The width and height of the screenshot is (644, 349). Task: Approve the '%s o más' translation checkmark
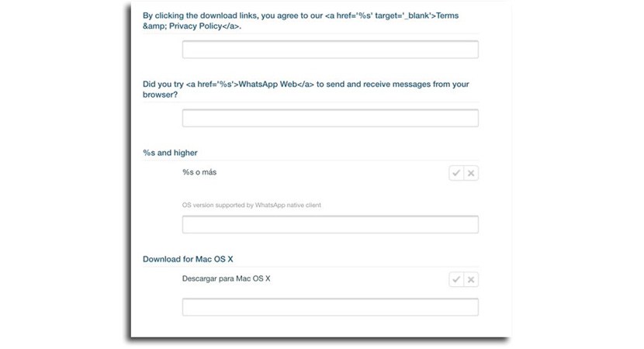pos(456,173)
